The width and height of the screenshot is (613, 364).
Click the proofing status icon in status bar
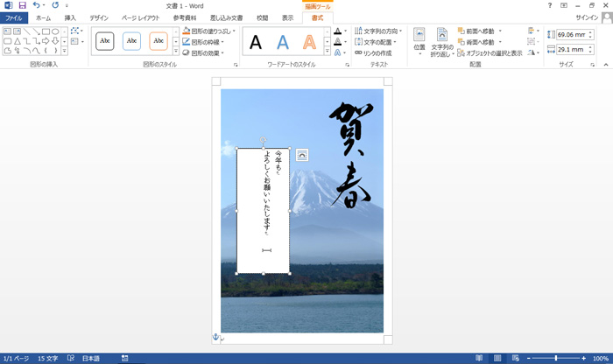[71, 358]
